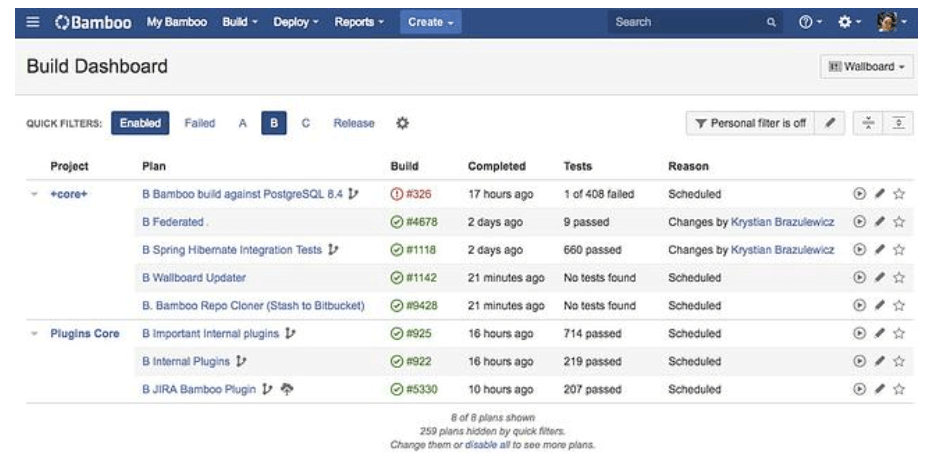This screenshot has width=926, height=472.
Task: Edit the PostgreSQL 8.4 plan
Action: pyautogui.click(x=879, y=193)
